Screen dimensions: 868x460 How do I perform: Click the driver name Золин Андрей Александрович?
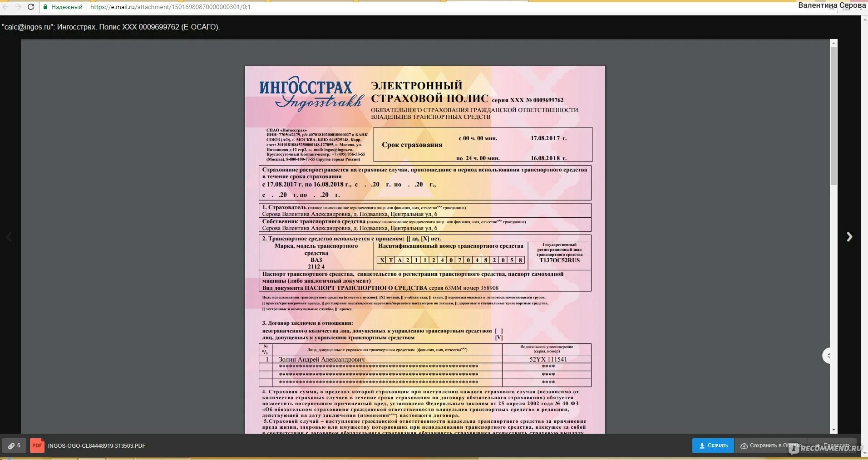click(321, 359)
